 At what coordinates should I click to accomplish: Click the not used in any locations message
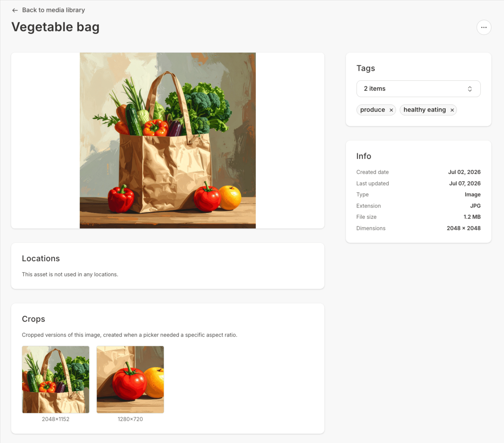point(70,274)
